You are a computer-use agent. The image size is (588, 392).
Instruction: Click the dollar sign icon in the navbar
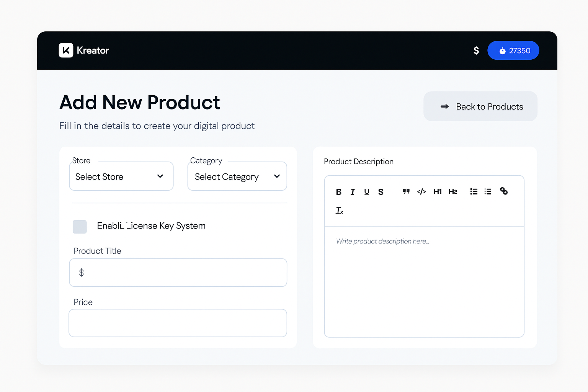coord(476,50)
